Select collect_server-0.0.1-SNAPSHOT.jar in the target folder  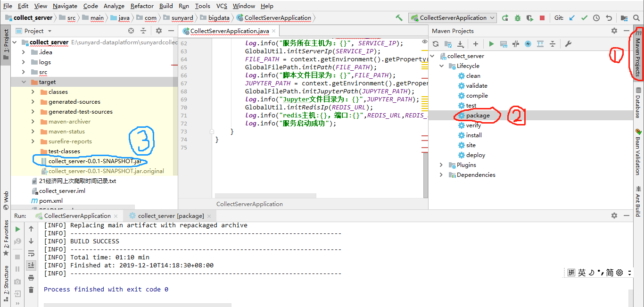click(x=95, y=161)
